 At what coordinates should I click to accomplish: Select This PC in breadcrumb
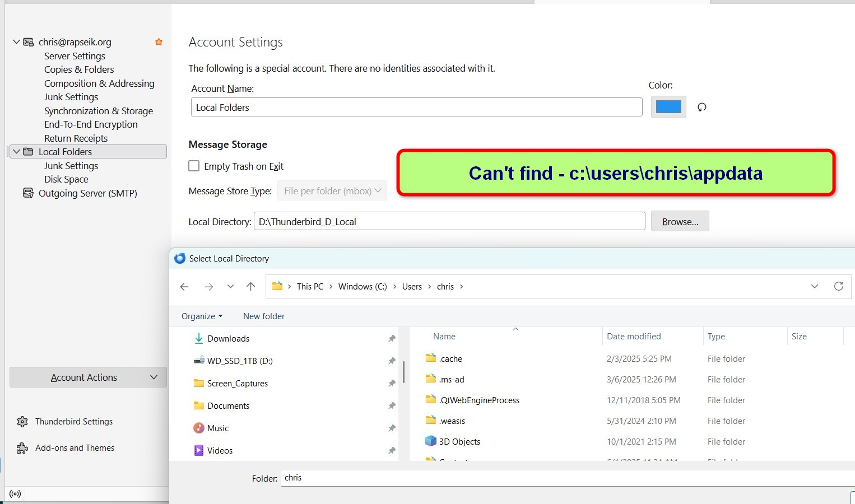click(310, 287)
